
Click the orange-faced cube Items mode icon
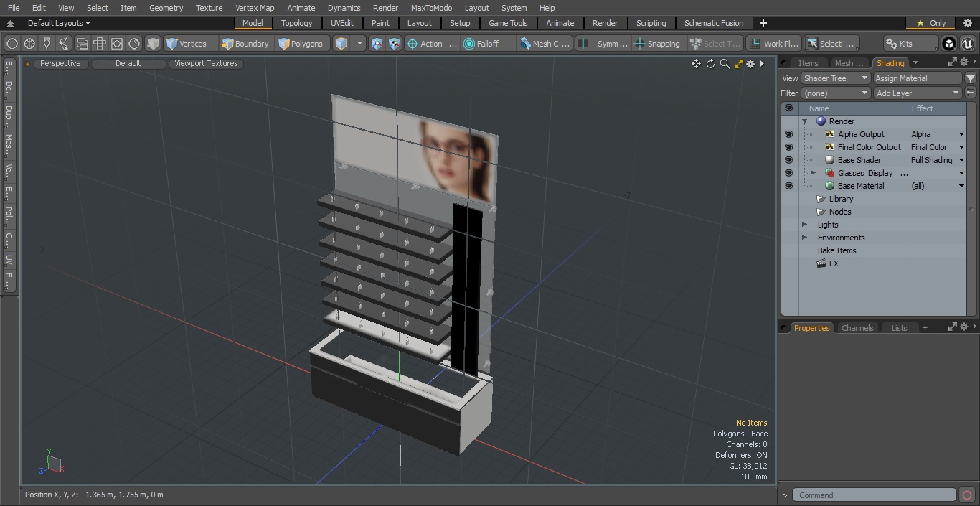341,44
